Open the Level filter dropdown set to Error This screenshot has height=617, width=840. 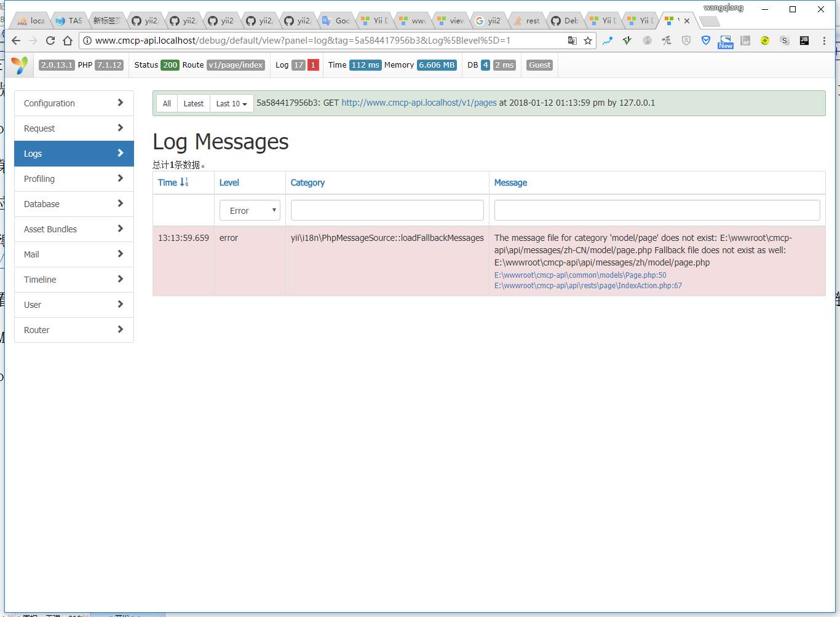tap(250, 210)
